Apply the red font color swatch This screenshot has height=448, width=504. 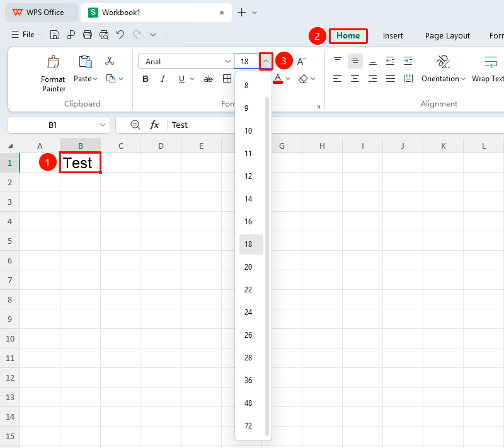278,79
